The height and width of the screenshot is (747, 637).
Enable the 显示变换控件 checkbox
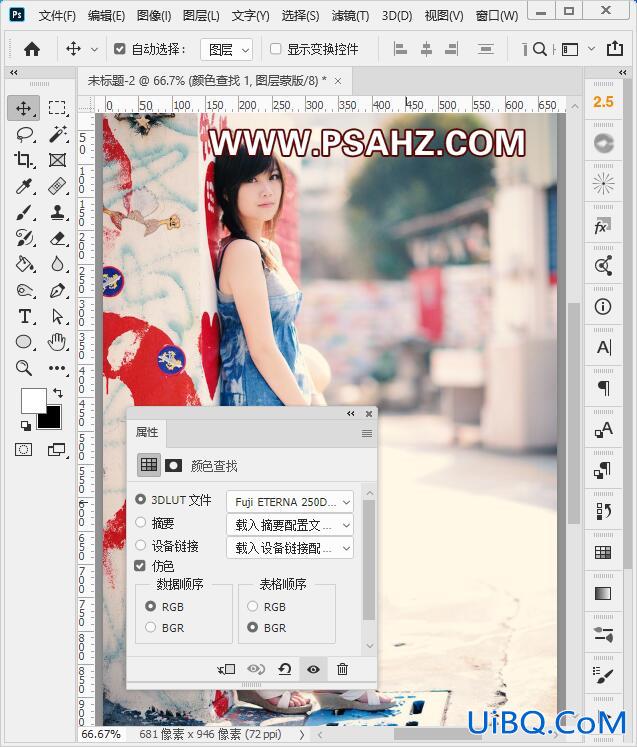point(275,49)
